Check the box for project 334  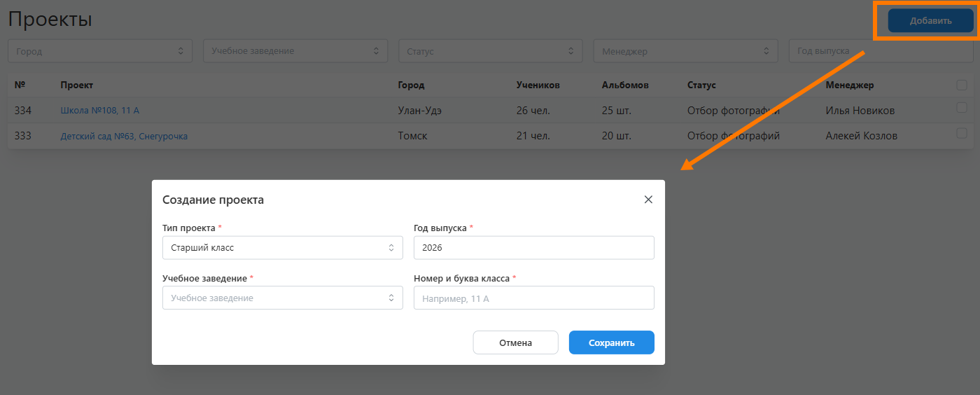point(962,108)
